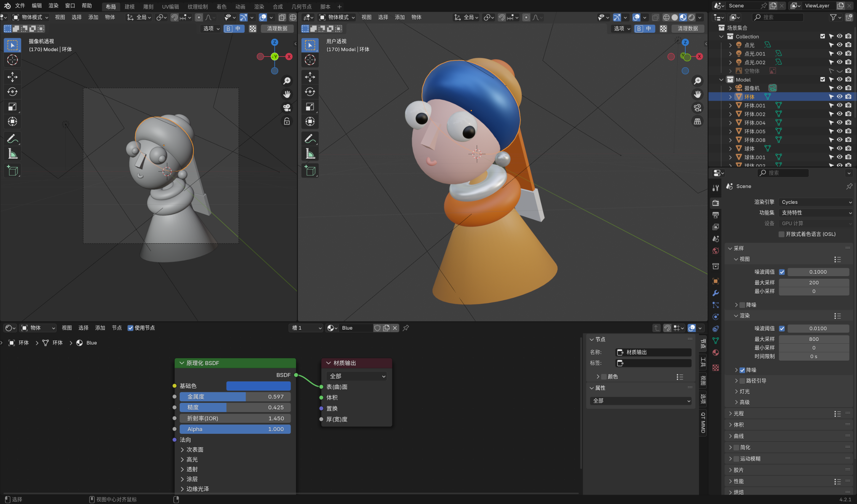The image size is (857, 504).
Task: Open the Physics properties tab
Action: [715, 317]
